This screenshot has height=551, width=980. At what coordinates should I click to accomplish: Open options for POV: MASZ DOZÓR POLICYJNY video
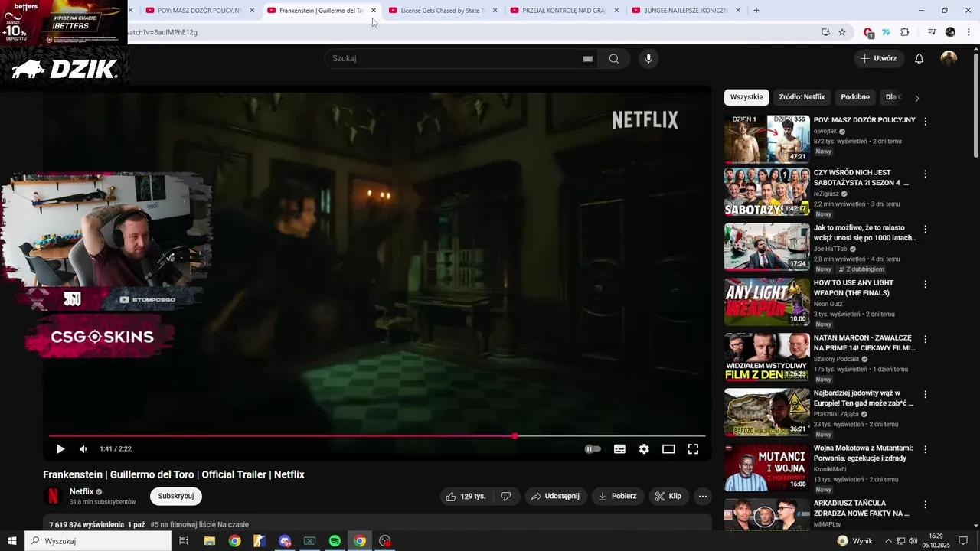(x=925, y=121)
